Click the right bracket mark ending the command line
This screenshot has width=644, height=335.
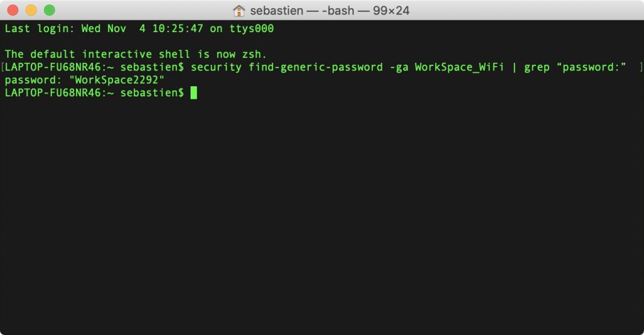pos(641,67)
